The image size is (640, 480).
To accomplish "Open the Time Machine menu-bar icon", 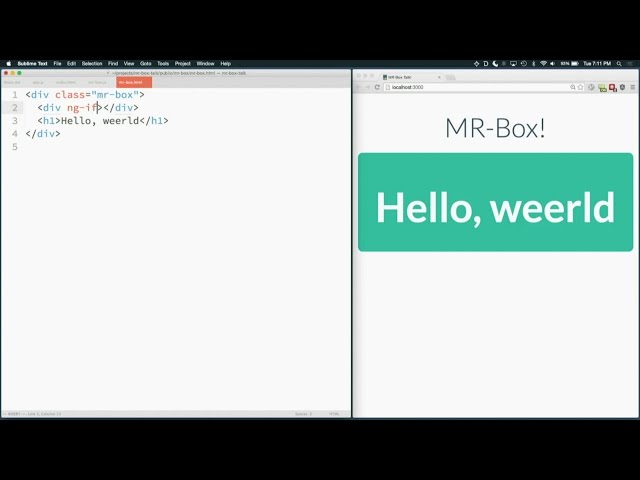I will pos(524,64).
